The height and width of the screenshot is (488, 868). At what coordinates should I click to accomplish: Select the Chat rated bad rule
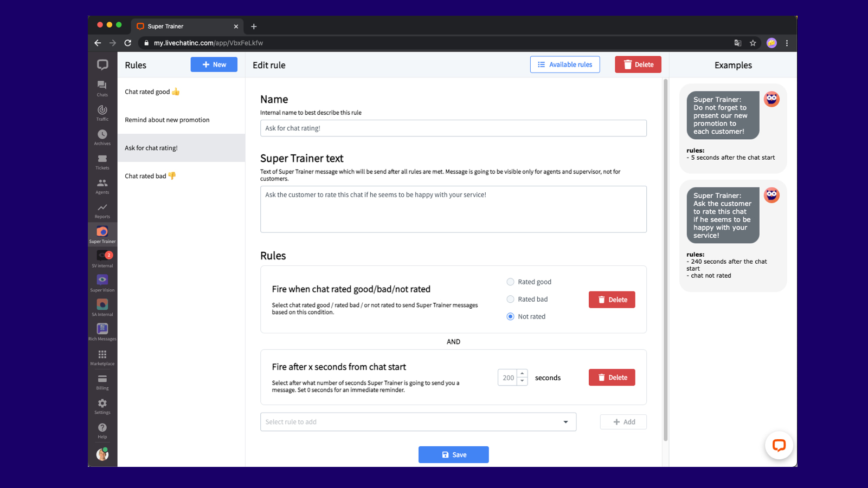181,176
